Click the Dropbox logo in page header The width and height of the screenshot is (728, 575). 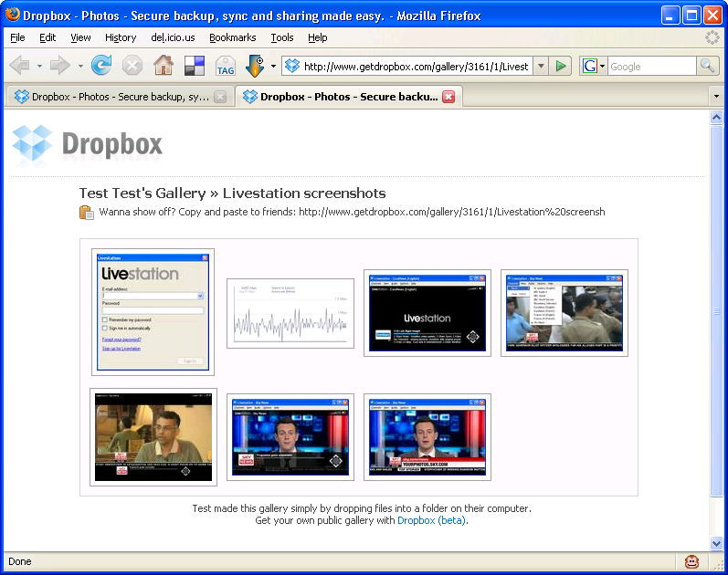tap(88, 144)
